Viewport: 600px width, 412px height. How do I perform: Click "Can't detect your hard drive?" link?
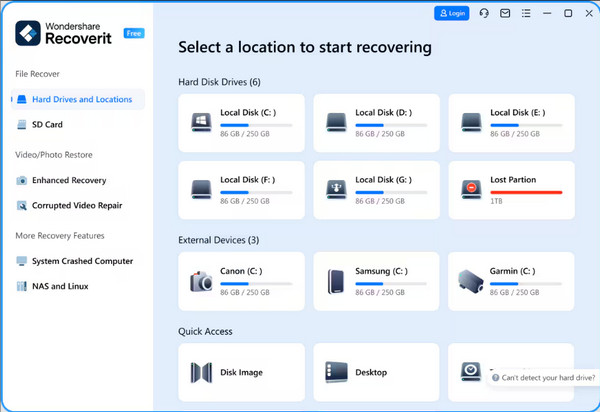pyautogui.click(x=545, y=377)
